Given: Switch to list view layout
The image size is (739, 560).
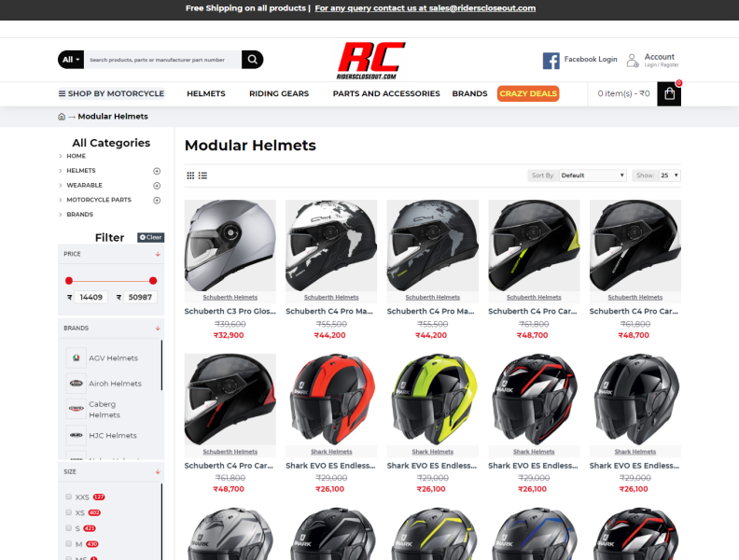Looking at the screenshot, I should click(x=202, y=175).
